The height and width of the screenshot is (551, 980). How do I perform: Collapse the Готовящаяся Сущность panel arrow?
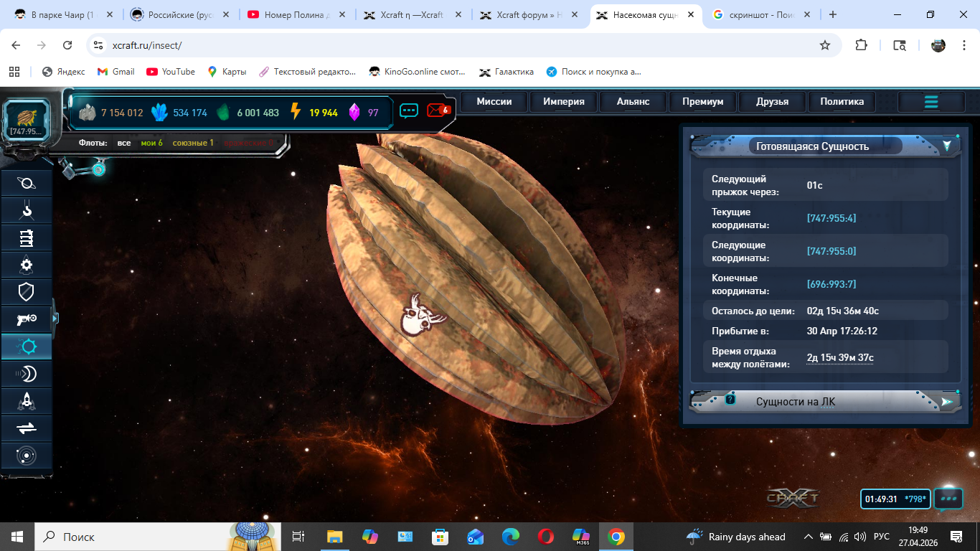coord(947,146)
